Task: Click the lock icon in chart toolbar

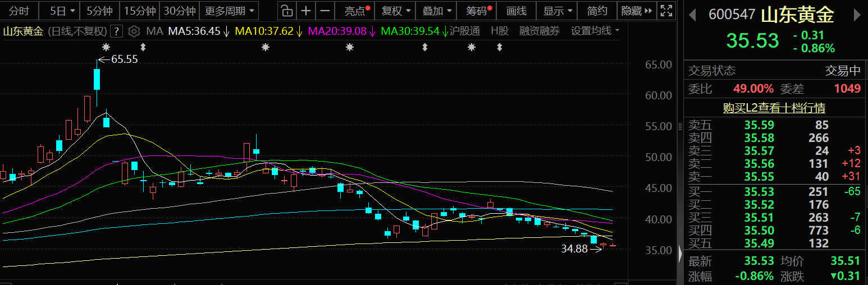Action: coord(287,11)
